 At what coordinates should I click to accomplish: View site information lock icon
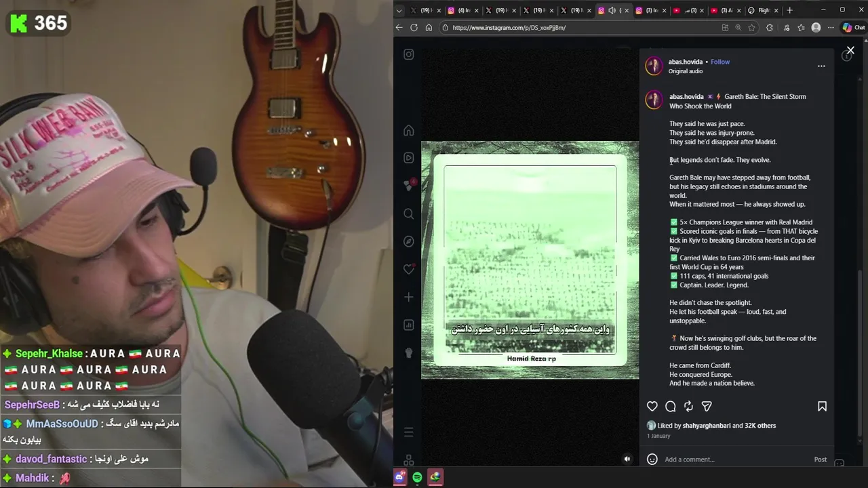(x=446, y=28)
